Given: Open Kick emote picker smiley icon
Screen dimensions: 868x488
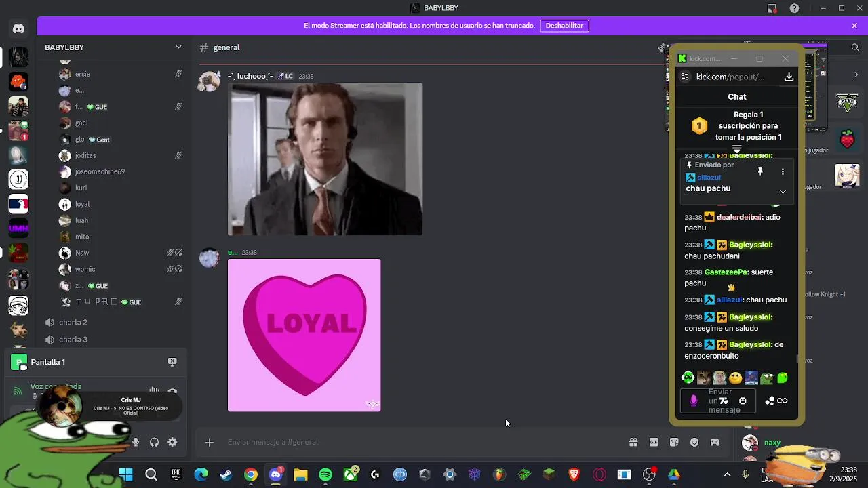Looking at the screenshot, I should (743, 401).
